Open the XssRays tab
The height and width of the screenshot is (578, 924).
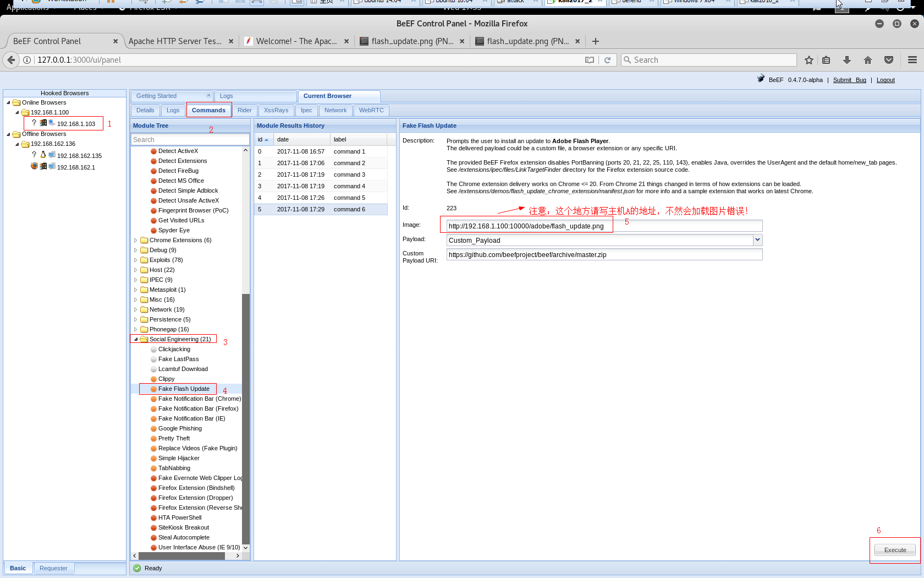(276, 111)
